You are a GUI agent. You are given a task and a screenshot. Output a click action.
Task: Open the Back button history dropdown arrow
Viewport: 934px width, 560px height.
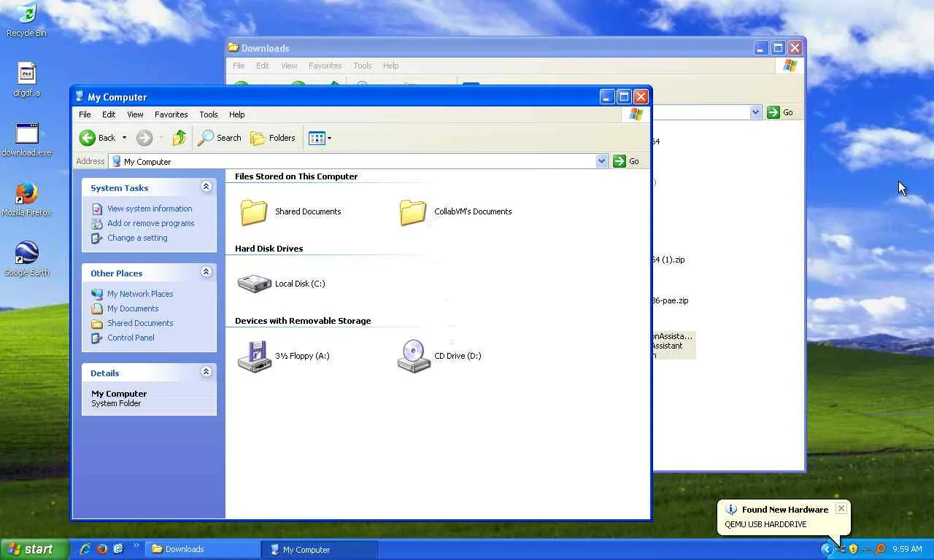(x=124, y=138)
